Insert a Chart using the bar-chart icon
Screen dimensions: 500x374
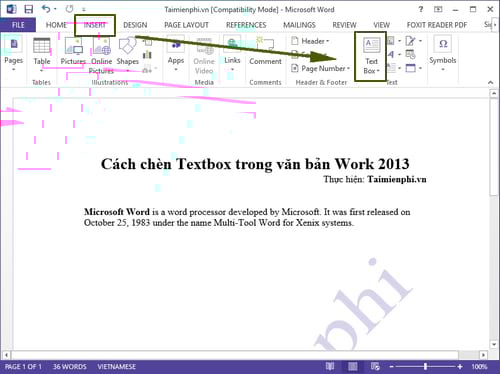tap(147, 55)
